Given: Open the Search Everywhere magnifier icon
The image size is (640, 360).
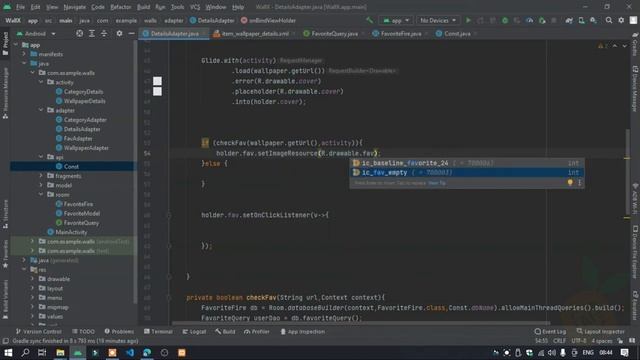Looking at the screenshot, I should (x=609, y=20).
